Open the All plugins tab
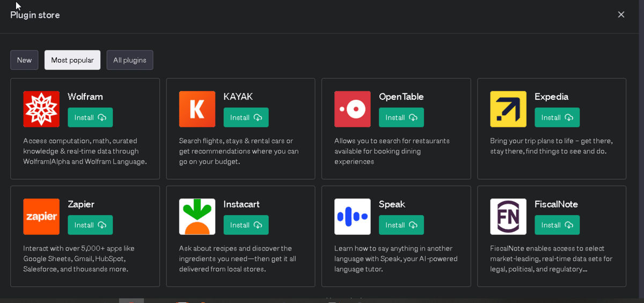644x303 pixels. click(130, 60)
